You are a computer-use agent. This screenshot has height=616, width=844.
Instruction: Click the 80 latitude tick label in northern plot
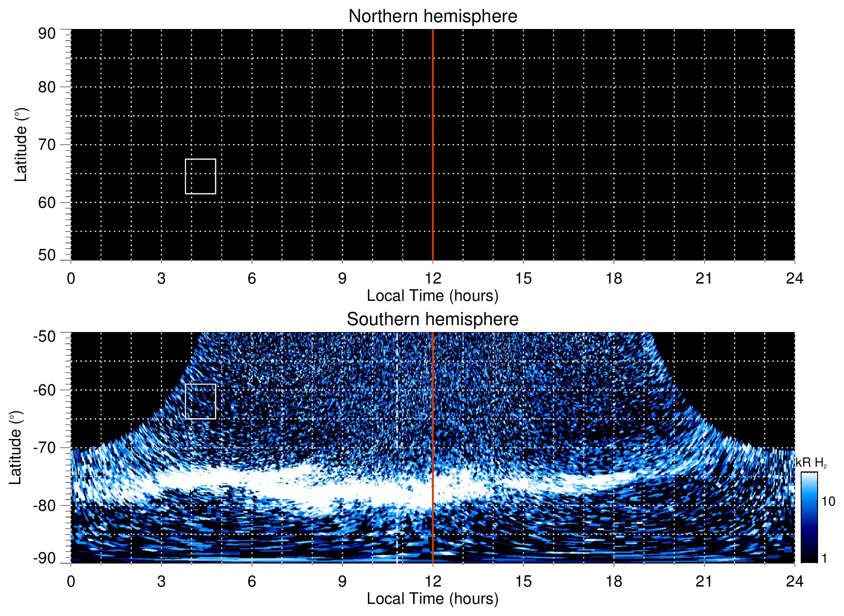(47, 87)
